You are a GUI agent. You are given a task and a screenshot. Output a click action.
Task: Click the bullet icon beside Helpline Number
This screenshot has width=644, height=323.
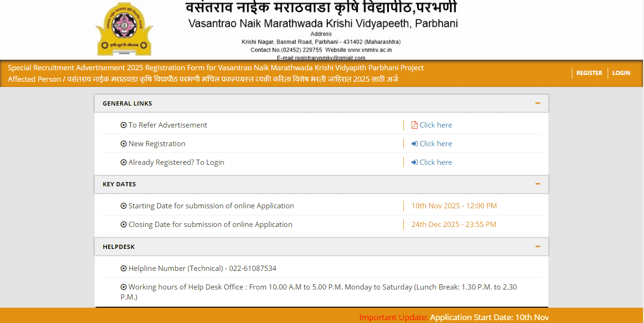124,268
